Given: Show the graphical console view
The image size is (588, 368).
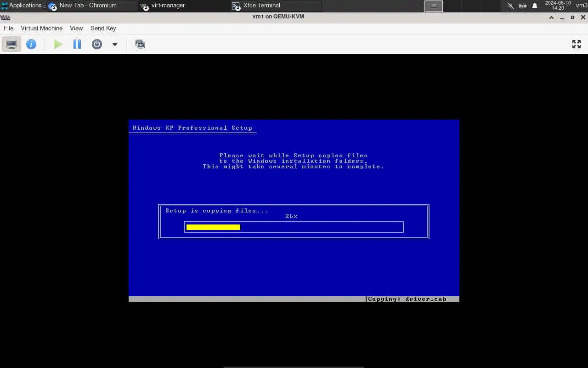Looking at the screenshot, I should [11, 44].
